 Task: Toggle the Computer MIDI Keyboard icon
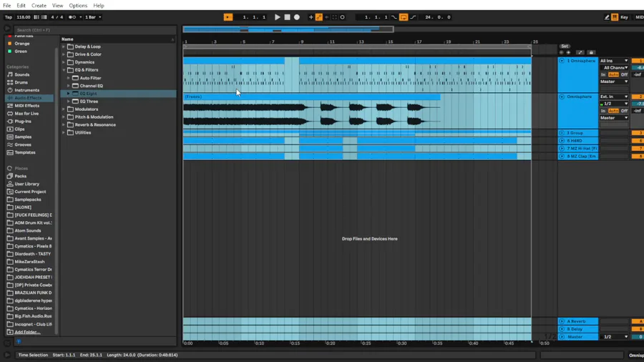click(615, 17)
